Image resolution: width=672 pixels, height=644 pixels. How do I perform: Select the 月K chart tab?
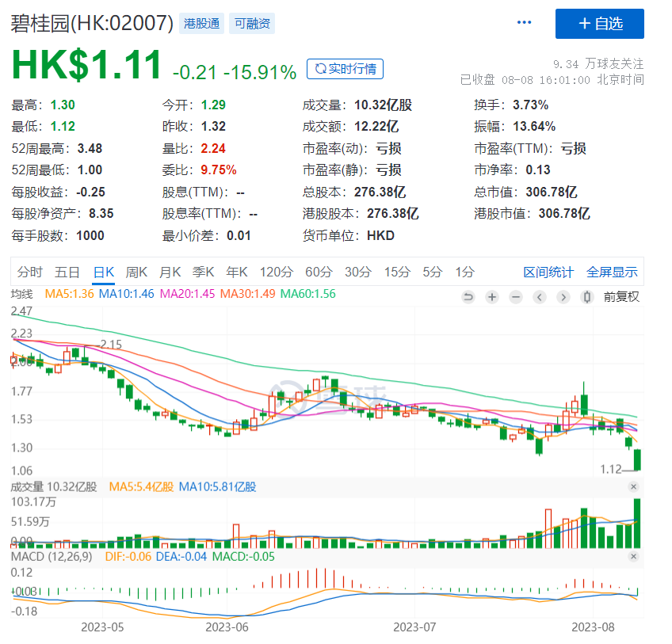pos(170,272)
